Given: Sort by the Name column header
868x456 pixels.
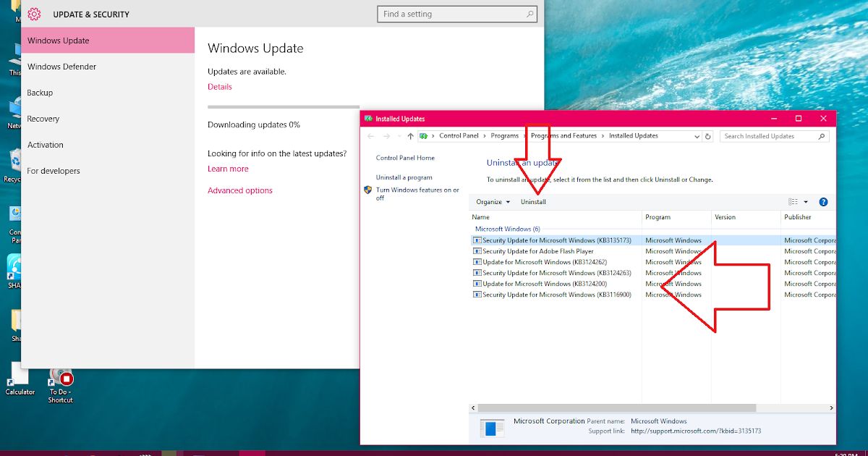Looking at the screenshot, I should coord(556,217).
